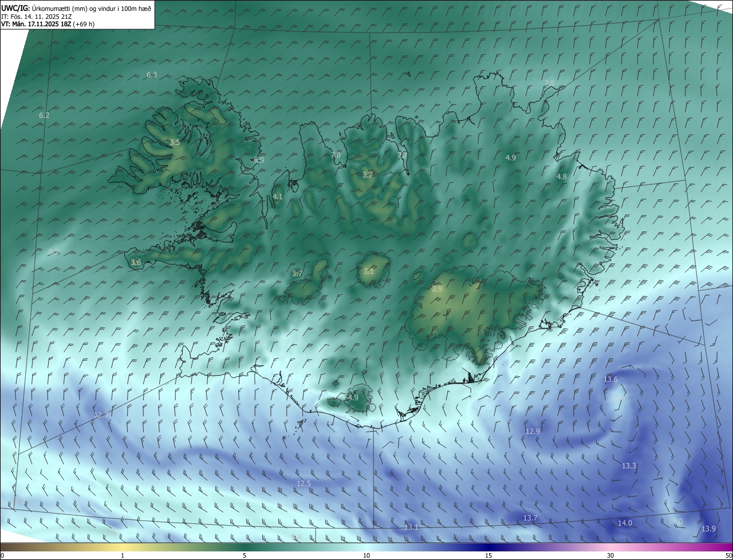Click the 13.3 value label
733x560 pixels.
click(629, 466)
